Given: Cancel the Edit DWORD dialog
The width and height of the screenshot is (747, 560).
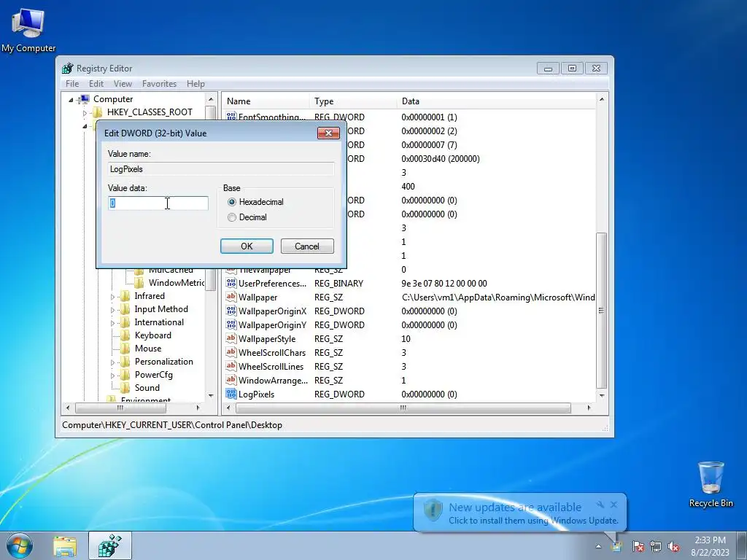Looking at the screenshot, I should click(307, 246).
